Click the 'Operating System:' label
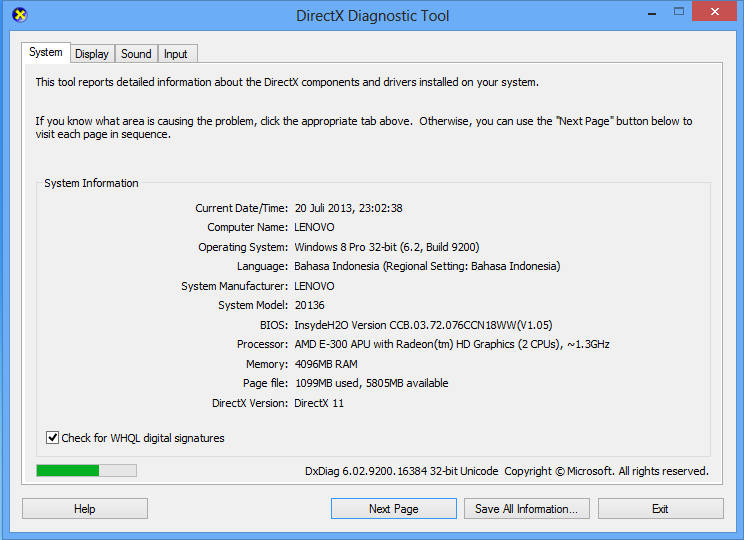744x540 pixels. (243, 247)
